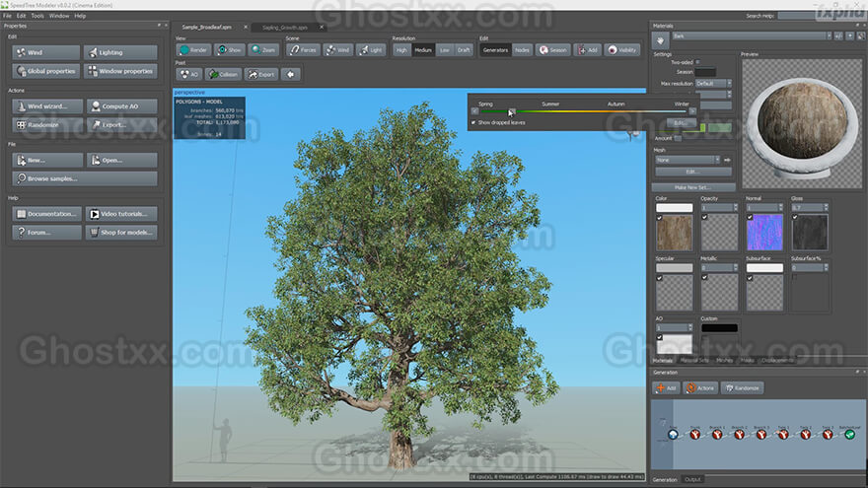Image resolution: width=868 pixels, height=488 pixels.
Task: Select High resolution
Action: pos(401,50)
